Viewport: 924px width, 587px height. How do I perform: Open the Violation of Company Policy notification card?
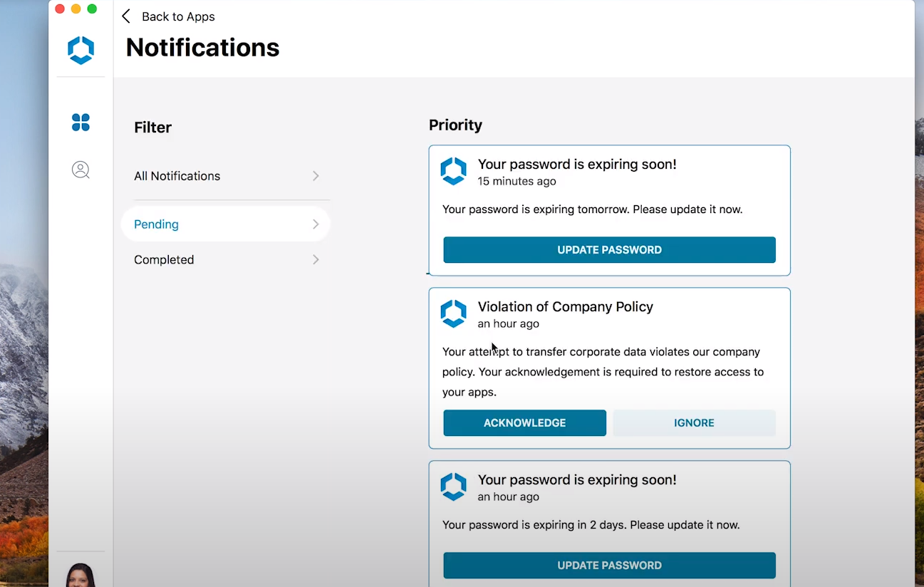click(609, 368)
